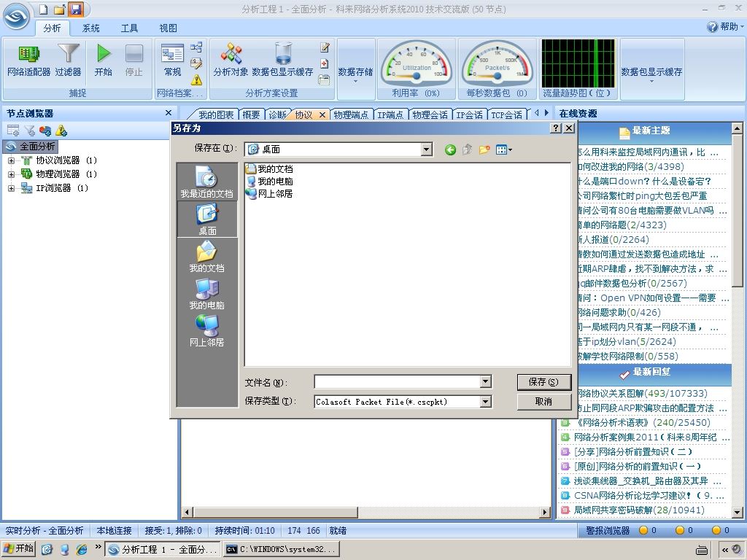Click the 取消 button

click(x=543, y=402)
